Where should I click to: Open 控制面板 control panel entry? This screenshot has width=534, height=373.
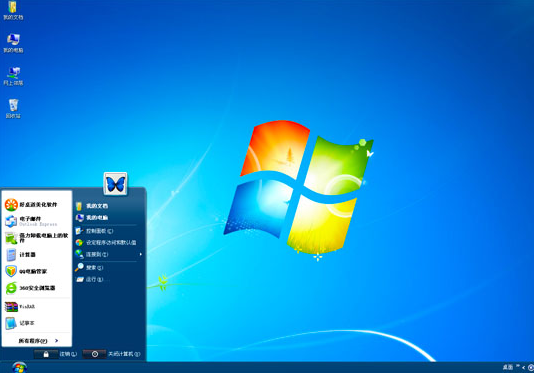pyautogui.click(x=107, y=231)
